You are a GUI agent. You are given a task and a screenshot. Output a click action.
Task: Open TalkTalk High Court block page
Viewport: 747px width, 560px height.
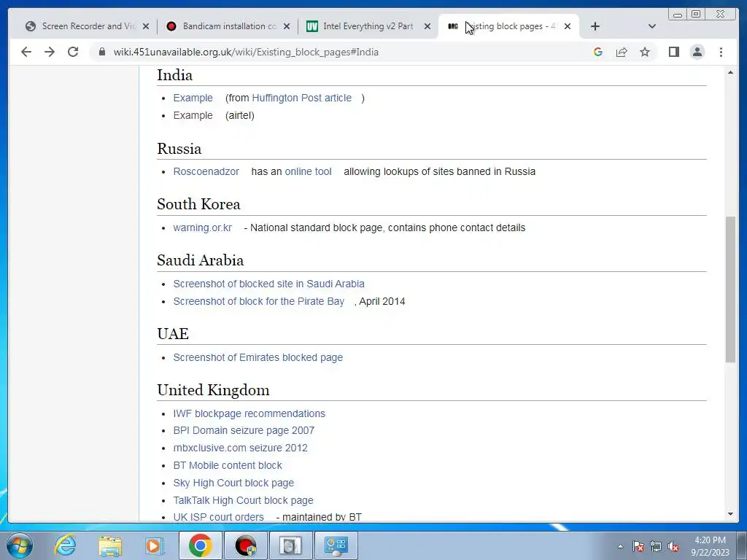pyautogui.click(x=244, y=500)
